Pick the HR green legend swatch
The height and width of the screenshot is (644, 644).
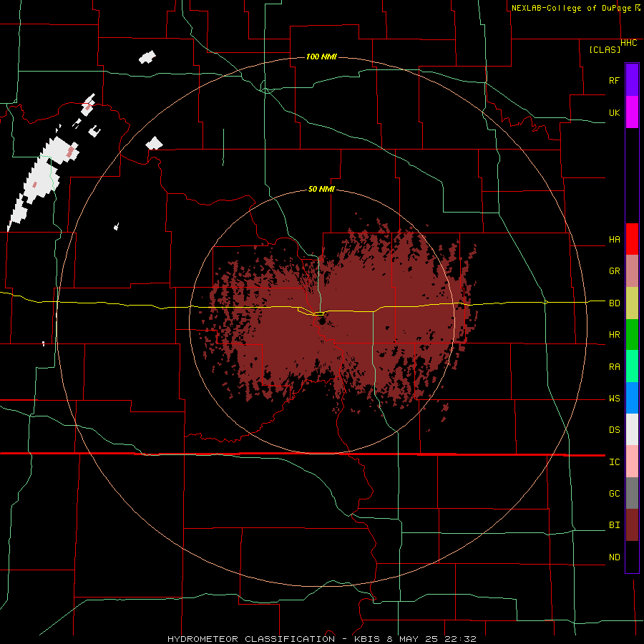[632, 335]
